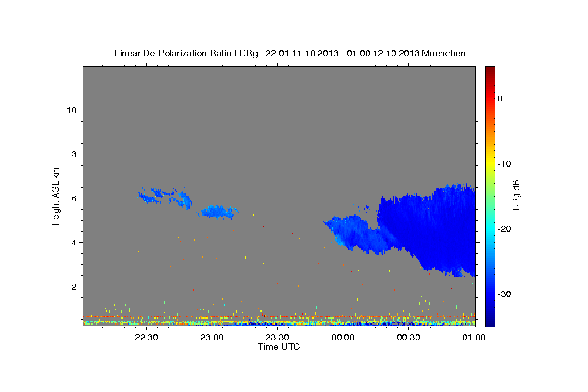The width and height of the screenshot is (588, 392).
Task: Click the colorbar value -30
Action: pyautogui.click(x=505, y=294)
